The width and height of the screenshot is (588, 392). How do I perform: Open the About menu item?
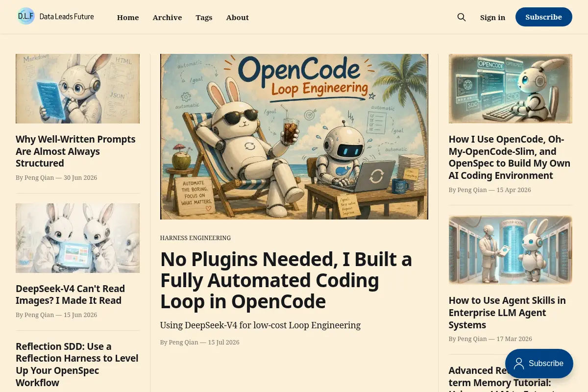click(238, 17)
